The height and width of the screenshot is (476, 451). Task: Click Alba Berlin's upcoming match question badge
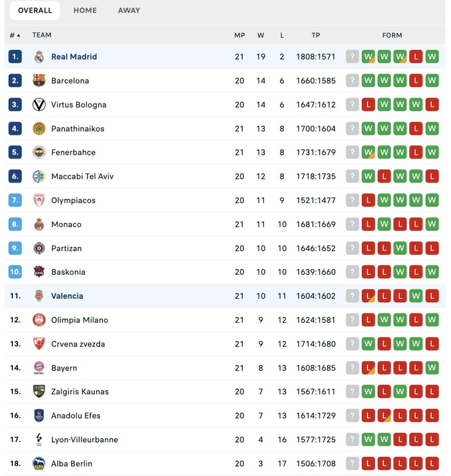[352, 463]
